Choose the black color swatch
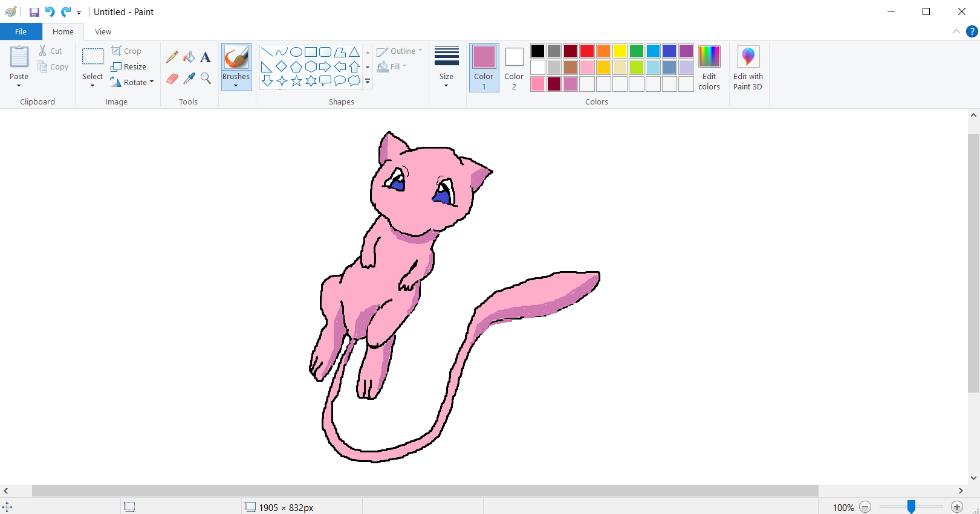Screen dimensions: 980x514 click(x=537, y=51)
